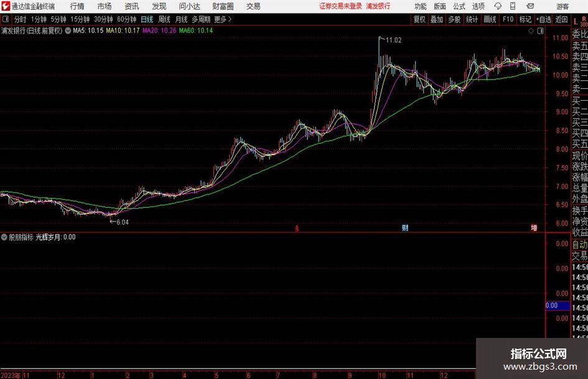This screenshot has height=379, width=588.
Task: Select the 月线 monthly period
Action: coord(182,19)
